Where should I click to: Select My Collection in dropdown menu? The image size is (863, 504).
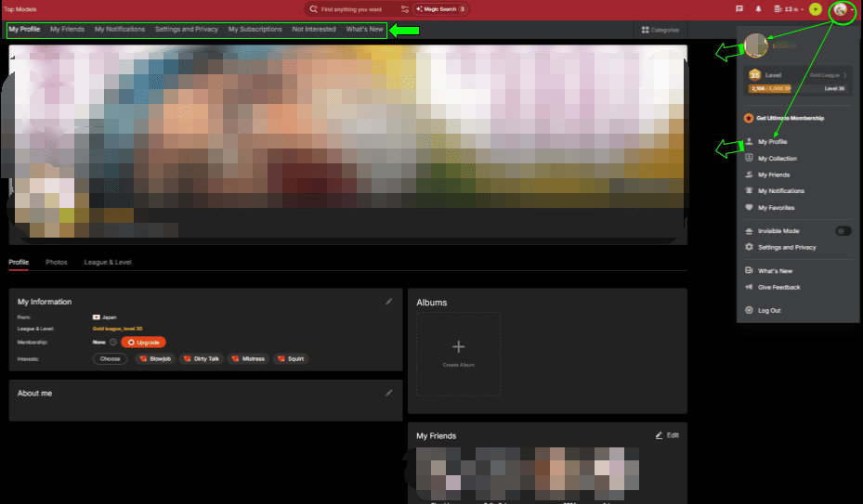point(778,159)
